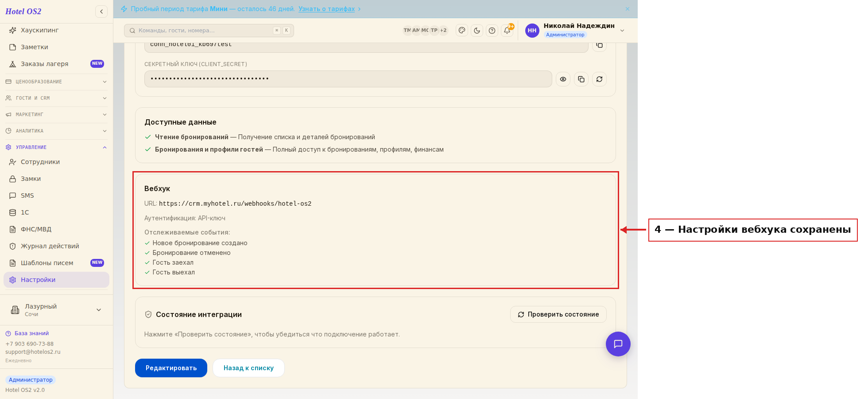Screen dimensions: 868x399
Task: Click the support@hotelos2.ru email
Action: [x=33, y=352]
